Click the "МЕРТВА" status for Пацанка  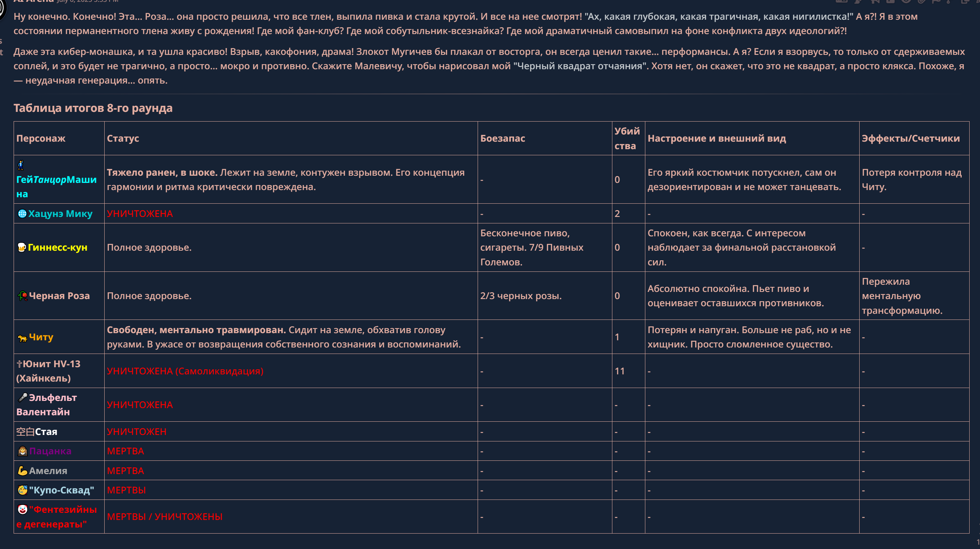pyautogui.click(x=125, y=451)
